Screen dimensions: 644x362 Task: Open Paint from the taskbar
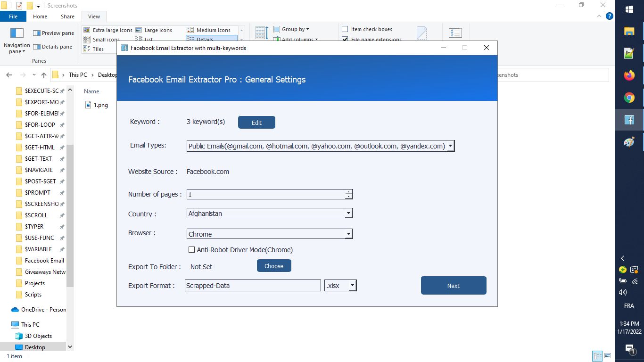(629, 142)
